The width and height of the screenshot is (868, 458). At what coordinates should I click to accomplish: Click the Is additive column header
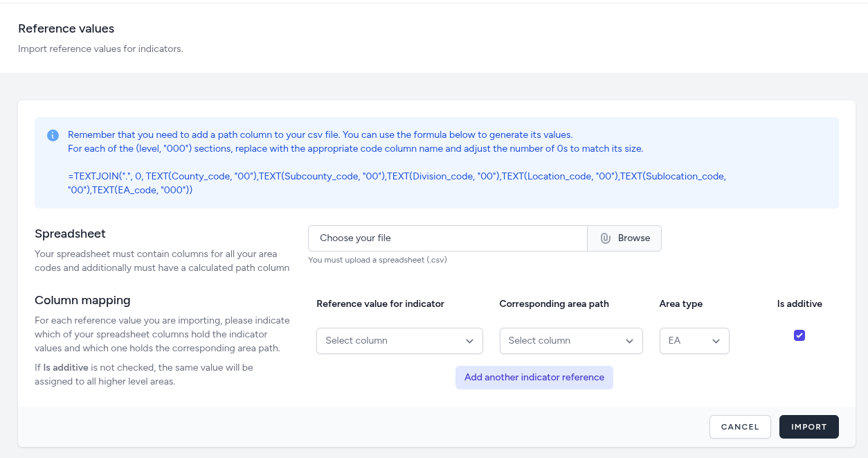pyautogui.click(x=799, y=303)
